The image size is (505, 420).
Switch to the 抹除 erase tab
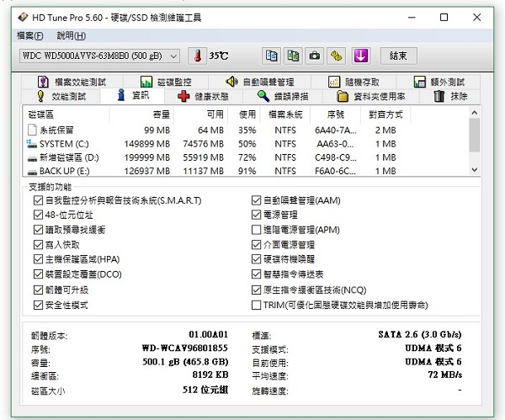point(450,96)
